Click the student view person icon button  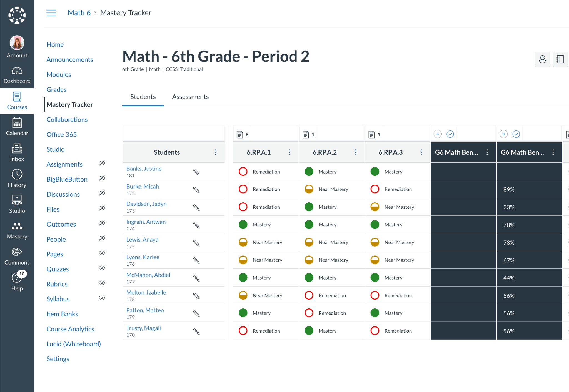click(x=542, y=59)
